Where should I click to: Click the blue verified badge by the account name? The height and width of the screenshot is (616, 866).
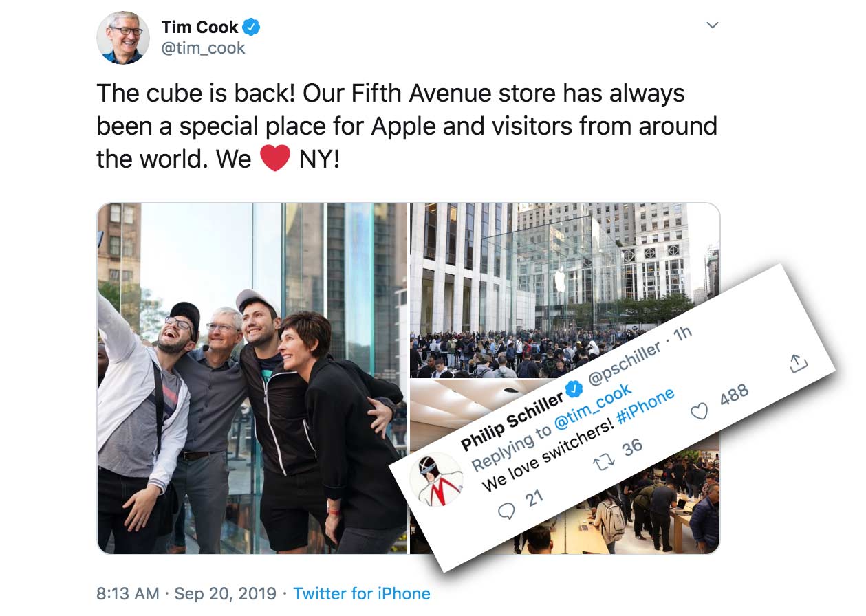point(252,27)
